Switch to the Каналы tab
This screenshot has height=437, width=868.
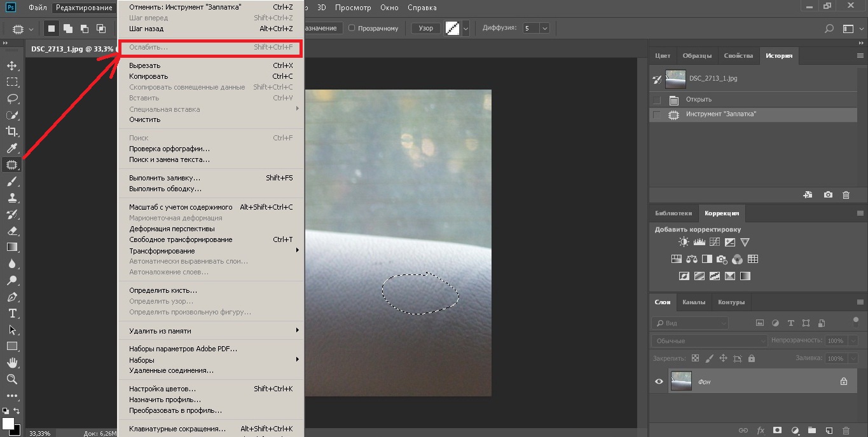pyautogui.click(x=694, y=302)
